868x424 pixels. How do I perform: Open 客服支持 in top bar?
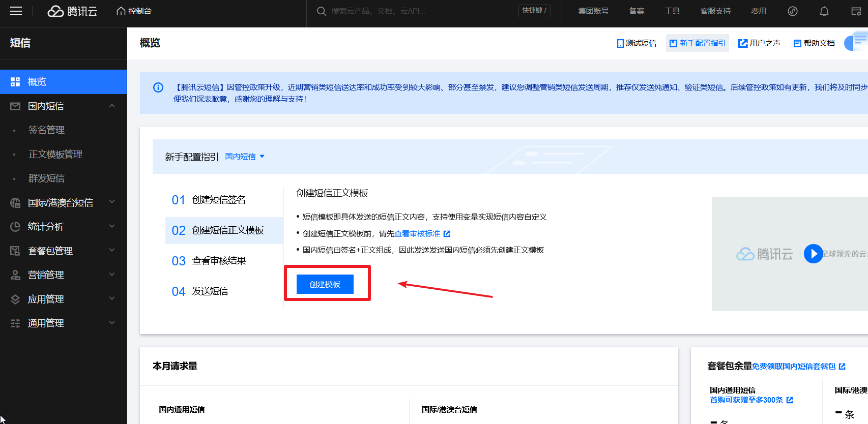(715, 11)
